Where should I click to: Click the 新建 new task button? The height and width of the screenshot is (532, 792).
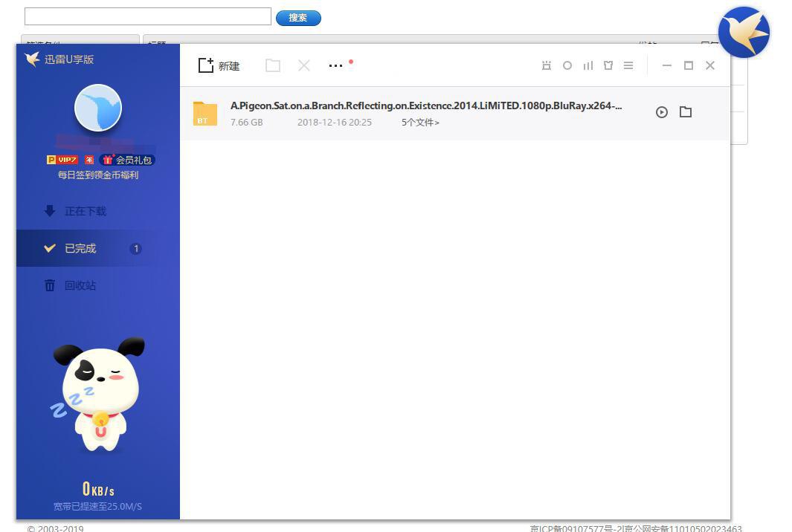click(219, 65)
